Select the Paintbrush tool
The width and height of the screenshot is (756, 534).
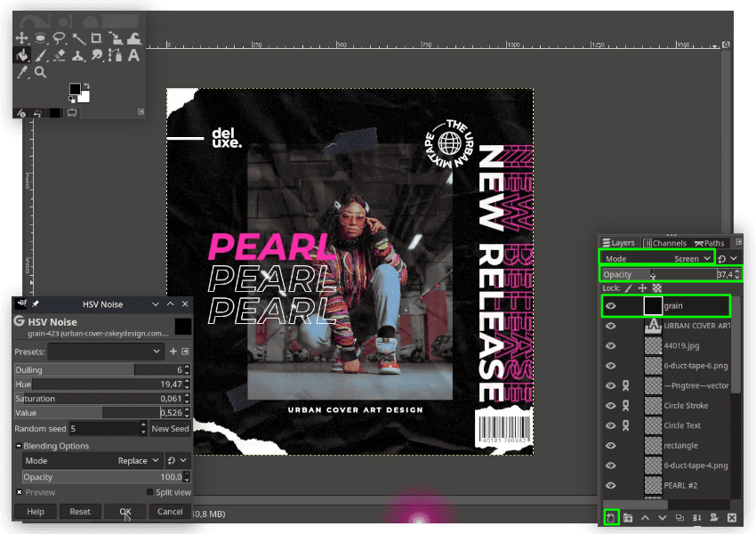41,55
